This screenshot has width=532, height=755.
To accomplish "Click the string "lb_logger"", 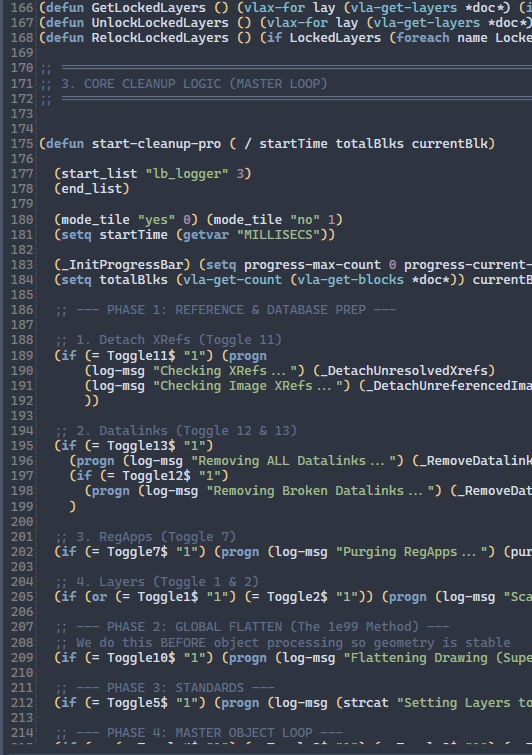I will 187,173.
